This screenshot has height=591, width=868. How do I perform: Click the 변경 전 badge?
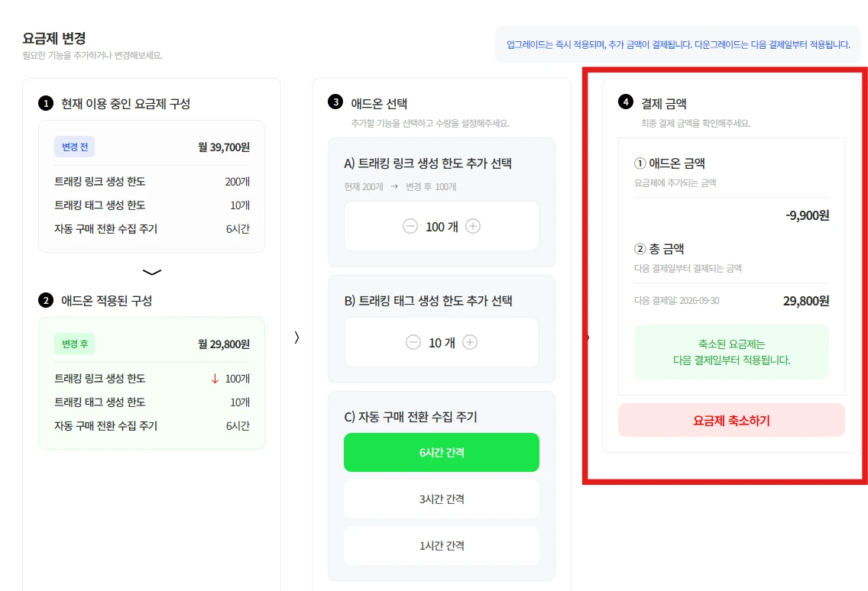coord(75,147)
